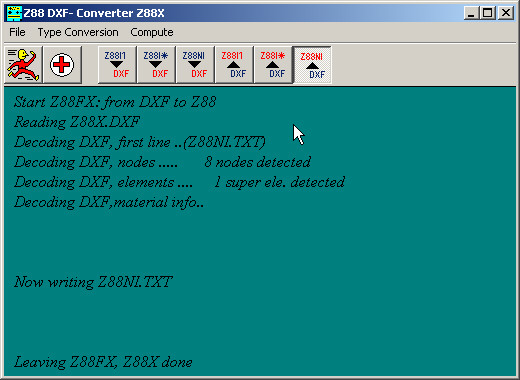Viewport: 520px width, 380px height.
Task: Click the Z88 application title bar icon
Action: pos(14,13)
